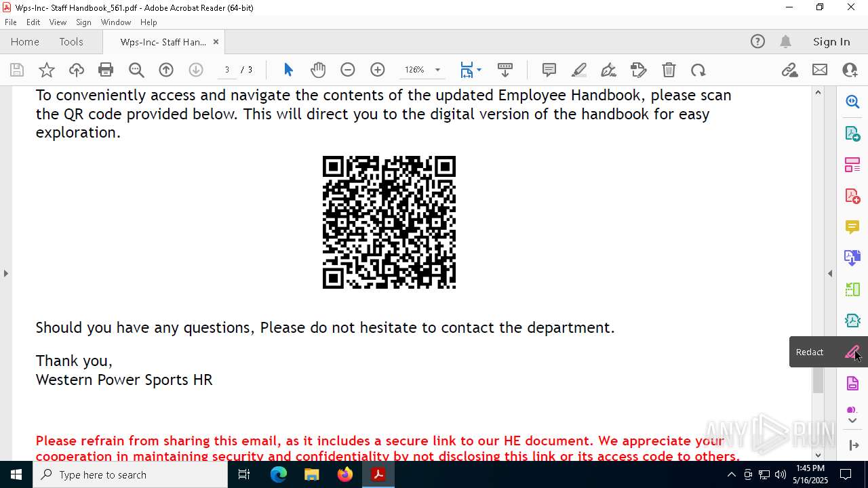Open the Windows Start menu
Image resolution: width=868 pixels, height=488 pixels.
click(x=16, y=474)
